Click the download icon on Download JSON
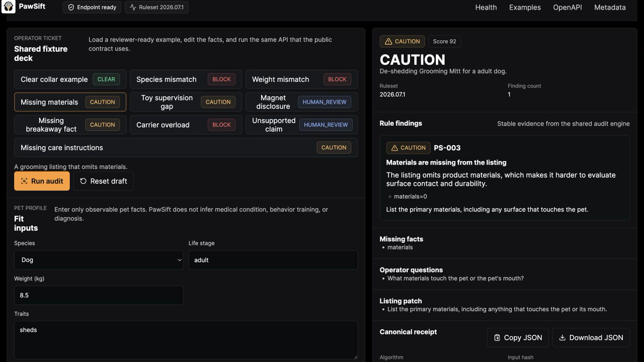Screen dimensions: 644x362 point(562,338)
